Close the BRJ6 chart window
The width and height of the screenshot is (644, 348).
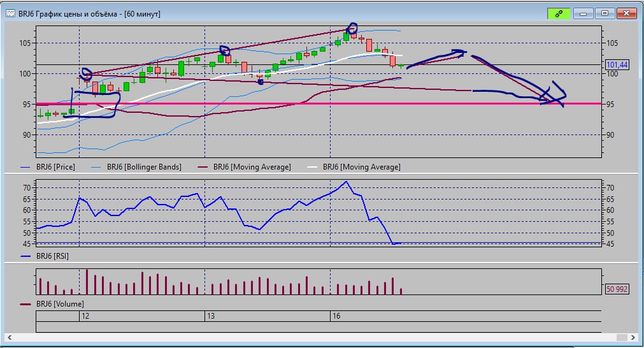tap(627, 13)
